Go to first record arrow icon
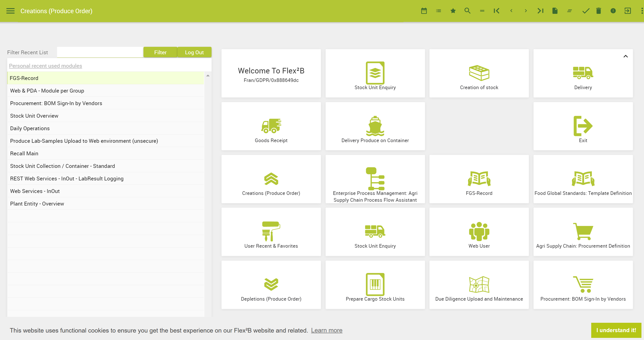 tap(497, 11)
